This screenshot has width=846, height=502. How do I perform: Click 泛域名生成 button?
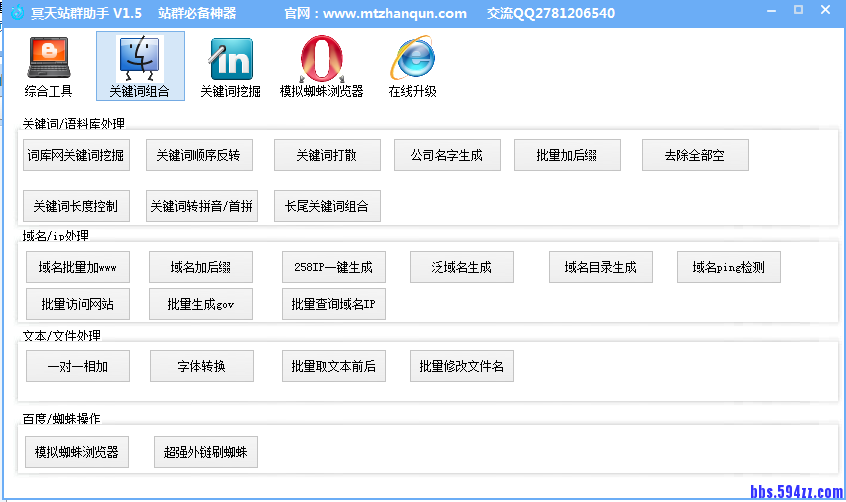[x=461, y=267]
